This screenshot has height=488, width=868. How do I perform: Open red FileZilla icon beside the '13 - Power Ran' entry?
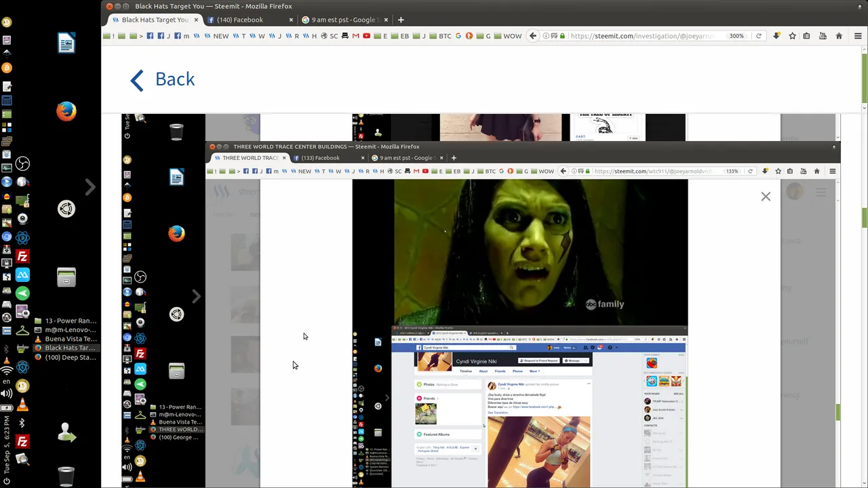coord(22,257)
